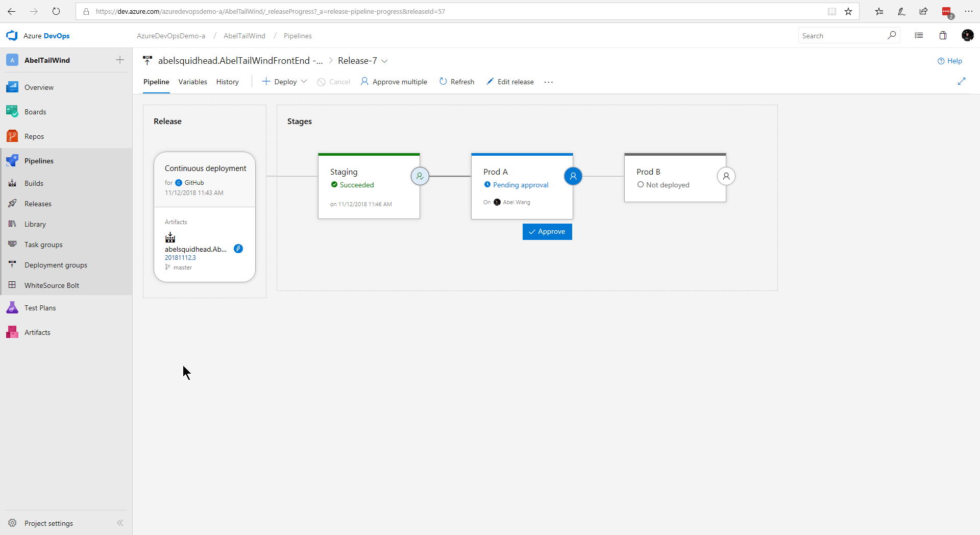Open the Repos section icon

click(x=12, y=136)
